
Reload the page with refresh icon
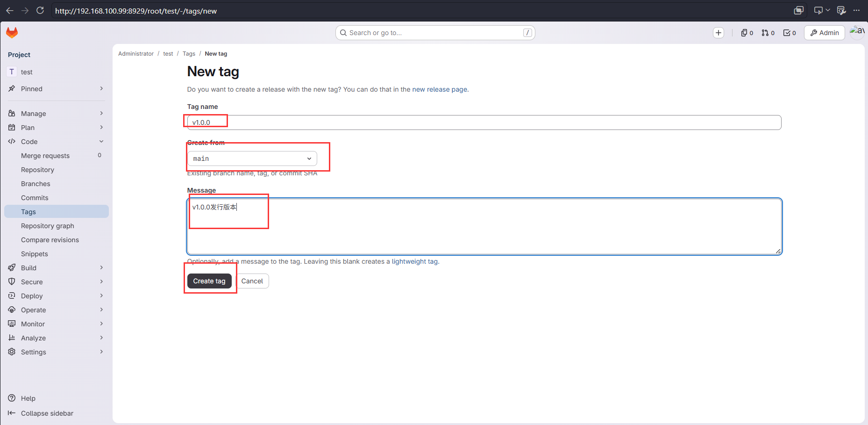40,10
